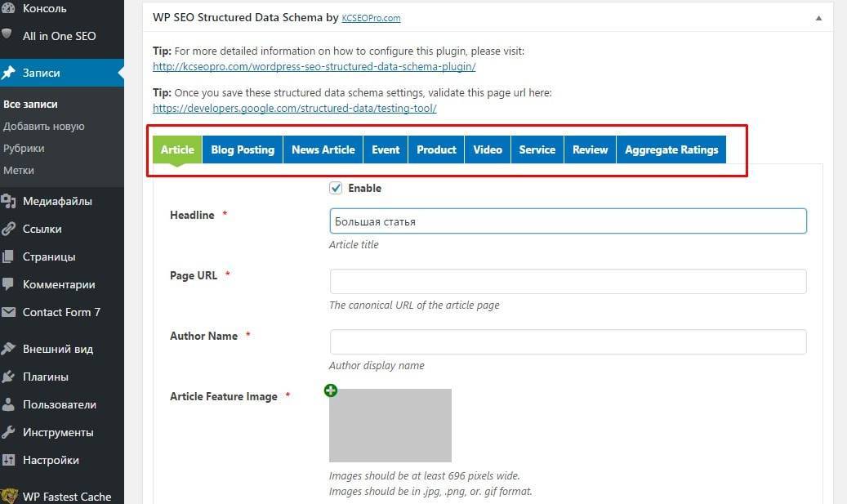The width and height of the screenshot is (847, 504).
Task: Click the Консоль dashboard icon
Action: 8,7
